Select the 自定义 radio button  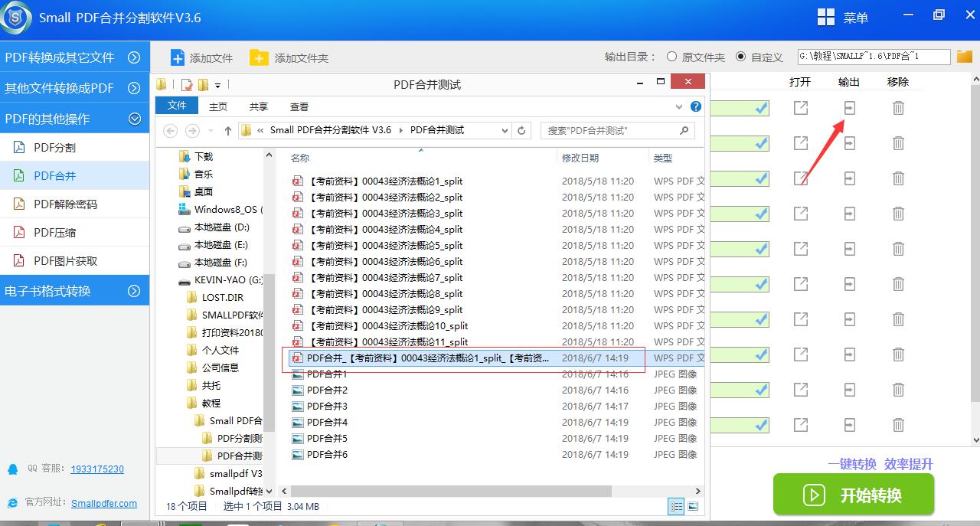[x=740, y=57]
